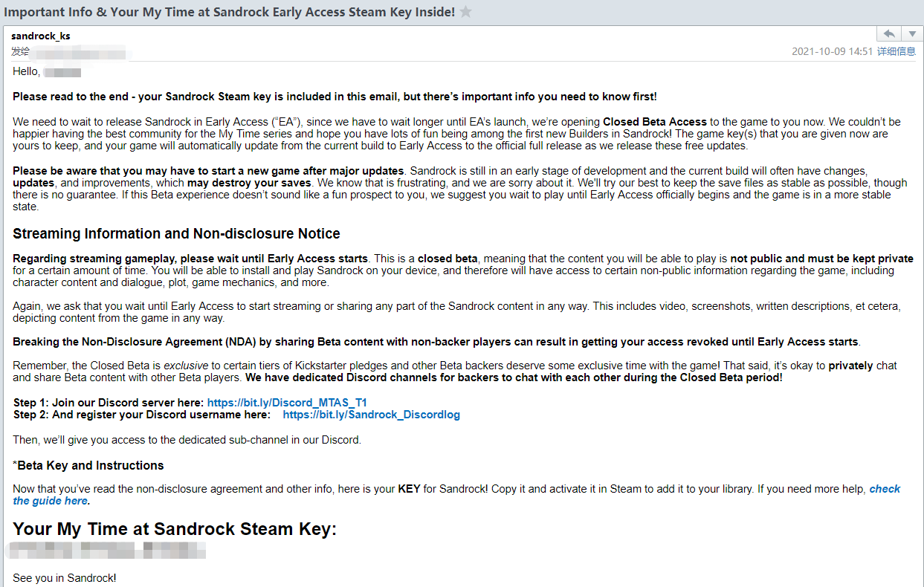Click the "Step 1: Join our Discord server" text
The image size is (924, 587).
(x=109, y=403)
